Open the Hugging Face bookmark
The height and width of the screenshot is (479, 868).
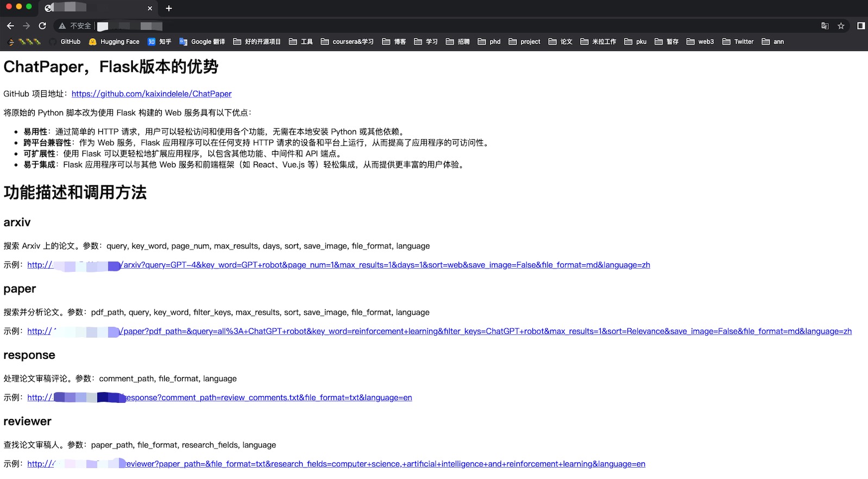tap(114, 41)
